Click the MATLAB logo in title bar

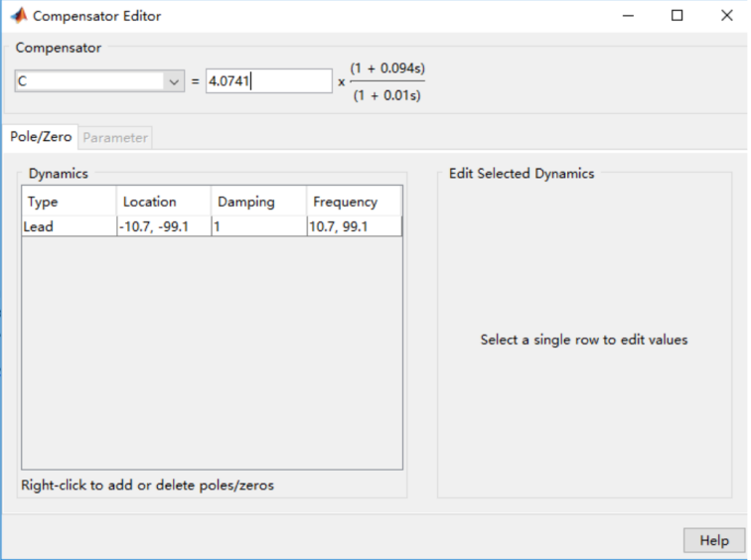click(18, 16)
